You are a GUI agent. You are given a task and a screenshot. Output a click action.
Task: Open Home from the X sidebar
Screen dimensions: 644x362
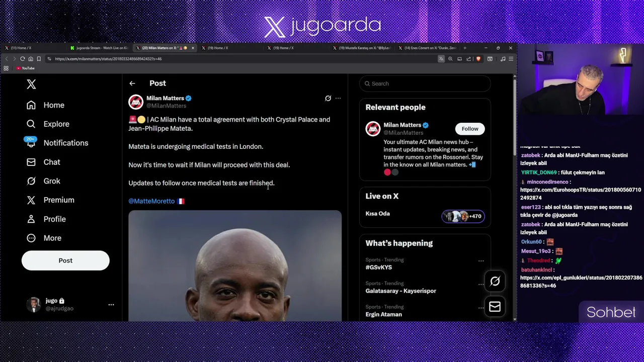(x=46, y=105)
